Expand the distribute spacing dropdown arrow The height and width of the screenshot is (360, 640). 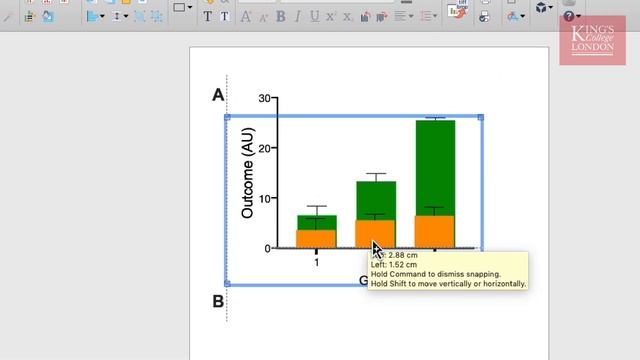click(x=126, y=16)
